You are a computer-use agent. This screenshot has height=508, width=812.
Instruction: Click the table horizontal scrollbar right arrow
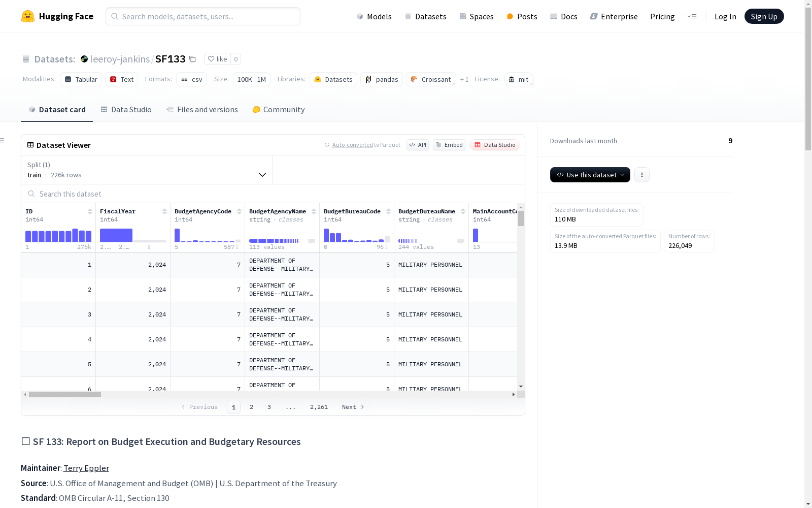point(514,394)
